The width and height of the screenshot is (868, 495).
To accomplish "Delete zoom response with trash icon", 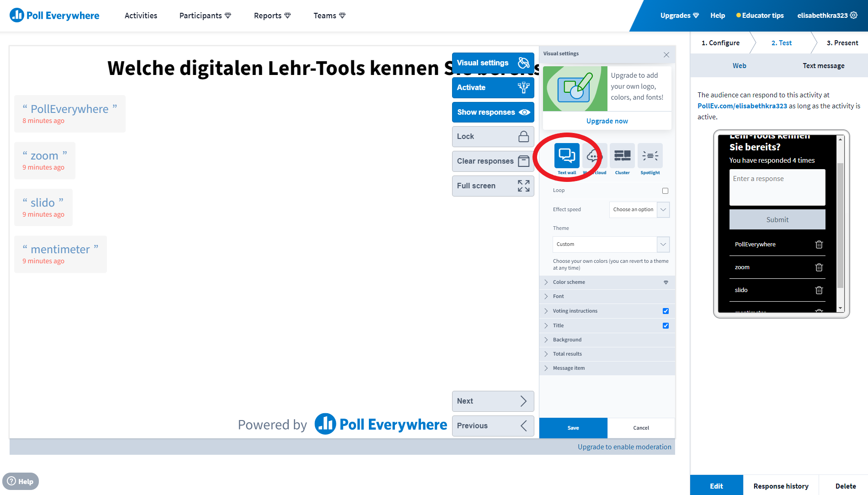I will pyautogui.click(x=819, y=267).
